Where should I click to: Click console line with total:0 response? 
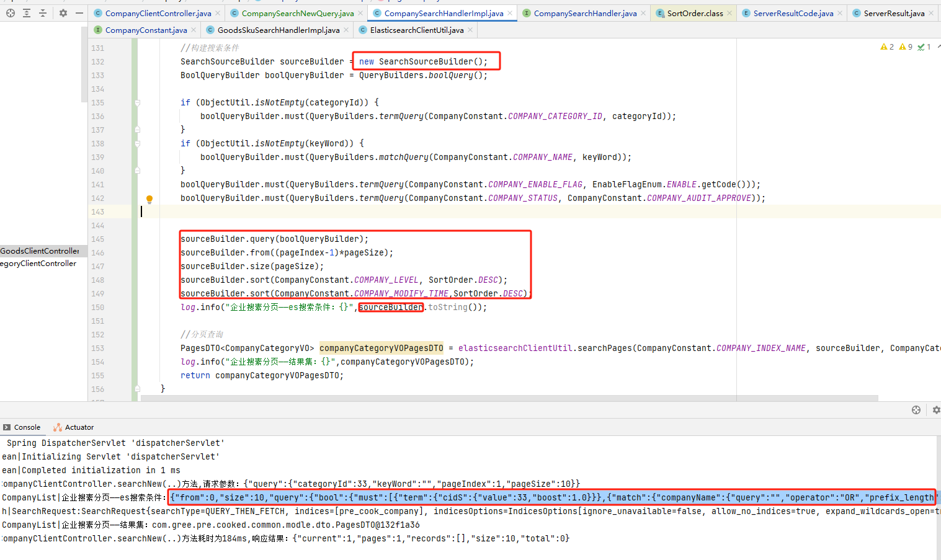(x=286, y=538)
